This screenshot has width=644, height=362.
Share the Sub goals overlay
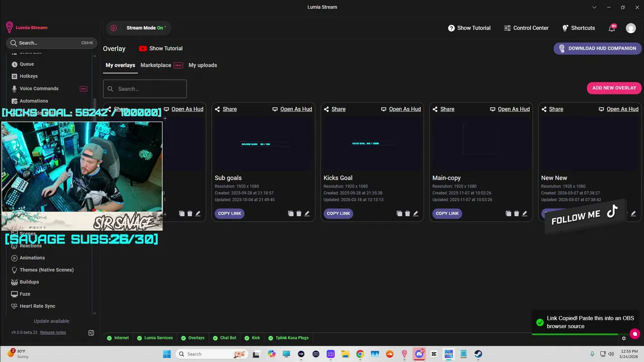(226, 109)
